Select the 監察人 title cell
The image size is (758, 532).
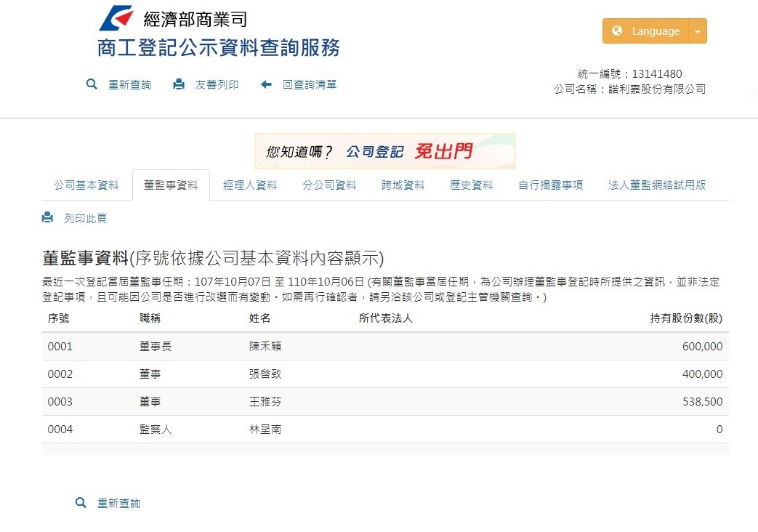(x=156, y=429)
